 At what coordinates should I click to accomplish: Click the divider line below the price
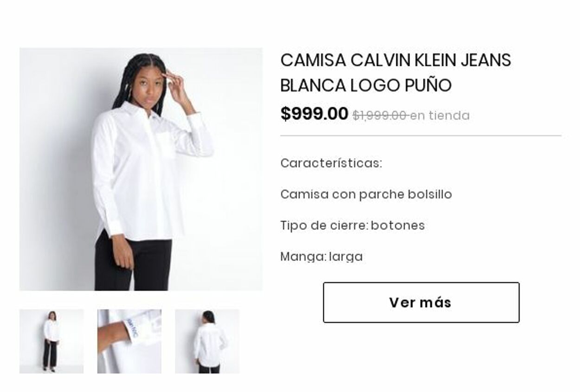pyautogui.click(x=421, y=136)
